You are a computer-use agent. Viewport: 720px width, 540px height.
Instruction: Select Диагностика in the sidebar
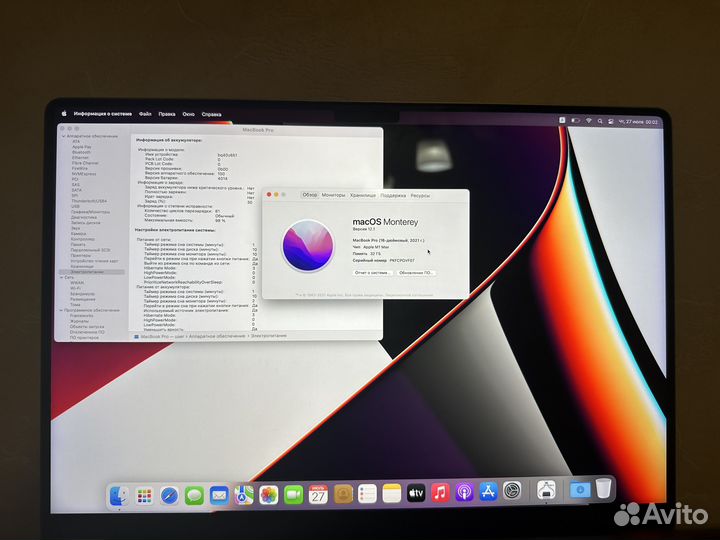[x=84, y=217]
